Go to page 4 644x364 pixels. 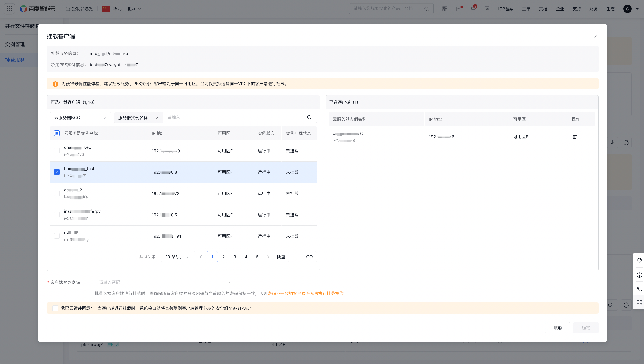[x=246, y=257]
